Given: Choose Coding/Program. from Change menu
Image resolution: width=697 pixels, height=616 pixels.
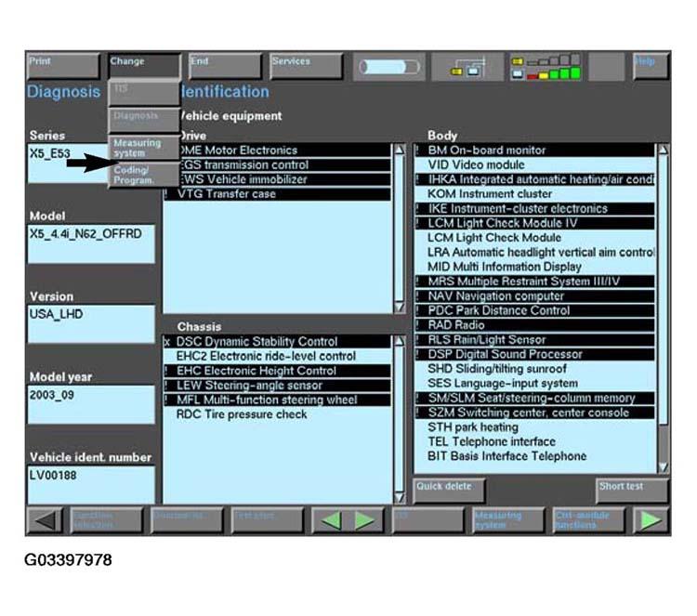Looking at the screenshot, I should [144, 176].
